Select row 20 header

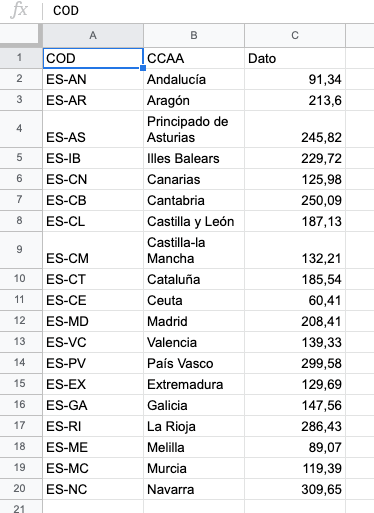pos(19,489)
